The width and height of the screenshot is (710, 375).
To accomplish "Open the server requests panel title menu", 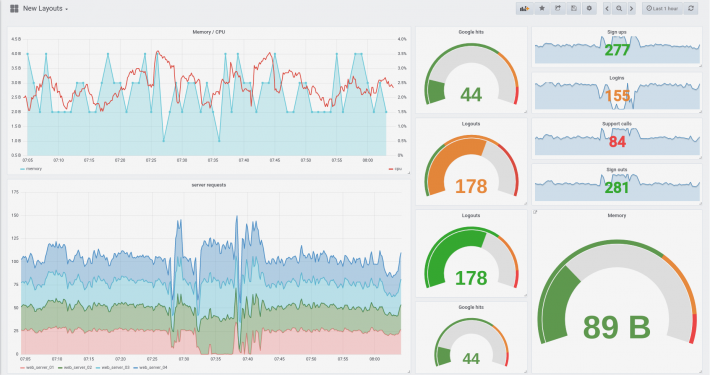I will pyautogui.click(x=209, y=185).
